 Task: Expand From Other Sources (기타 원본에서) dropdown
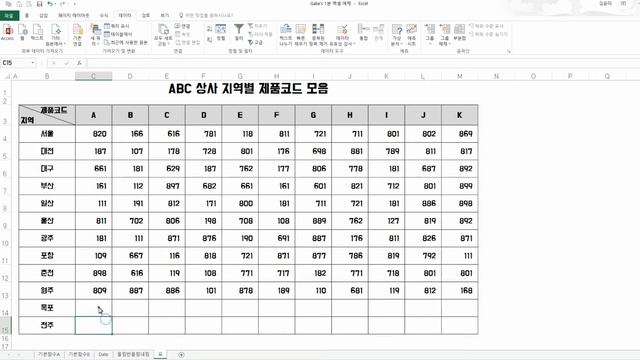click(x=56, y=35)
